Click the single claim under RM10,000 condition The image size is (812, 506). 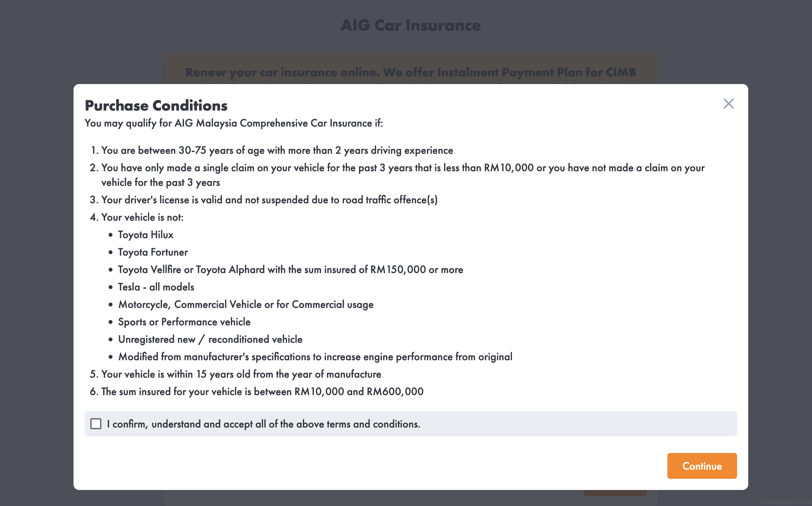(403, 168)
